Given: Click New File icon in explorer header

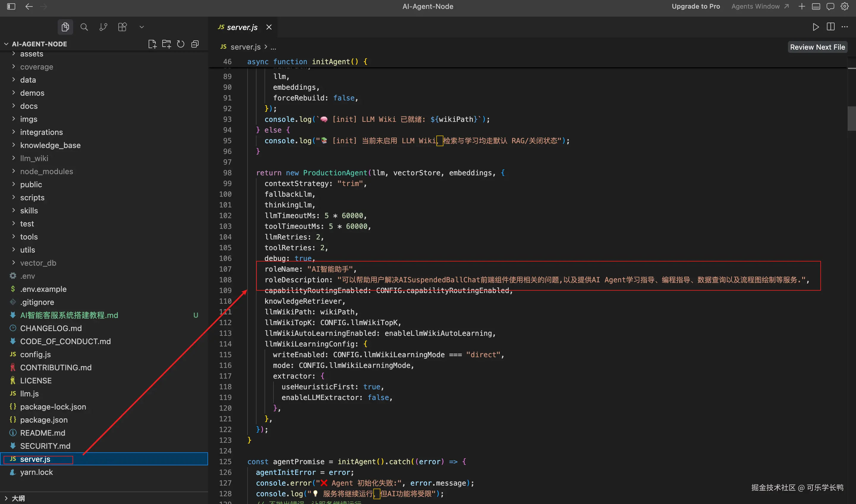Looking at the screenshot, I should coord(152,44).
